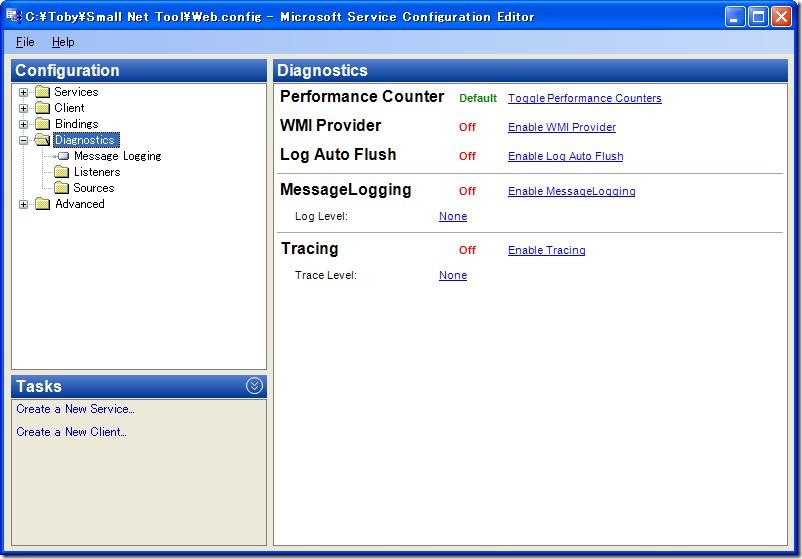The image size is (802, 559).
Task: Click the WMI Provider Off status
Action: click(x=467, y=127)
